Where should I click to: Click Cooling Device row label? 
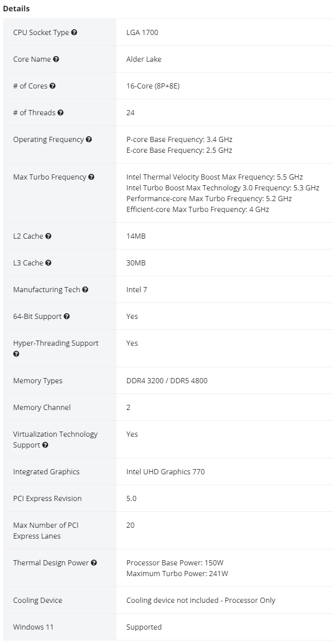(x=38, y=600)
